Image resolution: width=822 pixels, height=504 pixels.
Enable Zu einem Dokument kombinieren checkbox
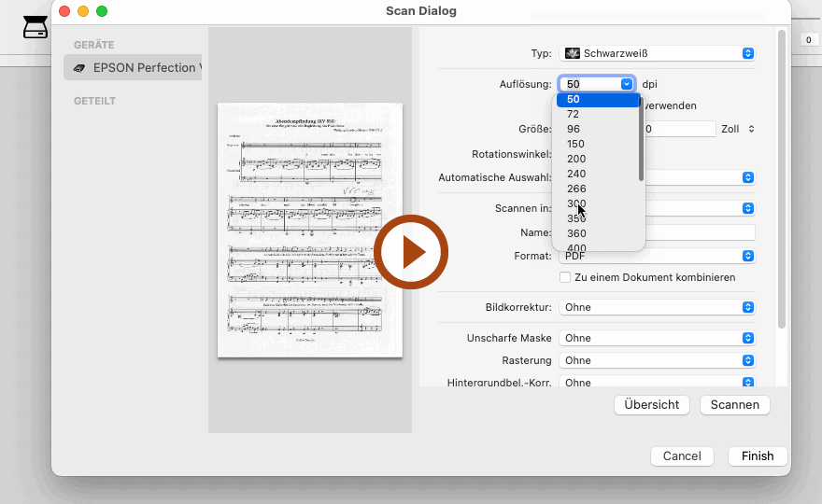565,277
